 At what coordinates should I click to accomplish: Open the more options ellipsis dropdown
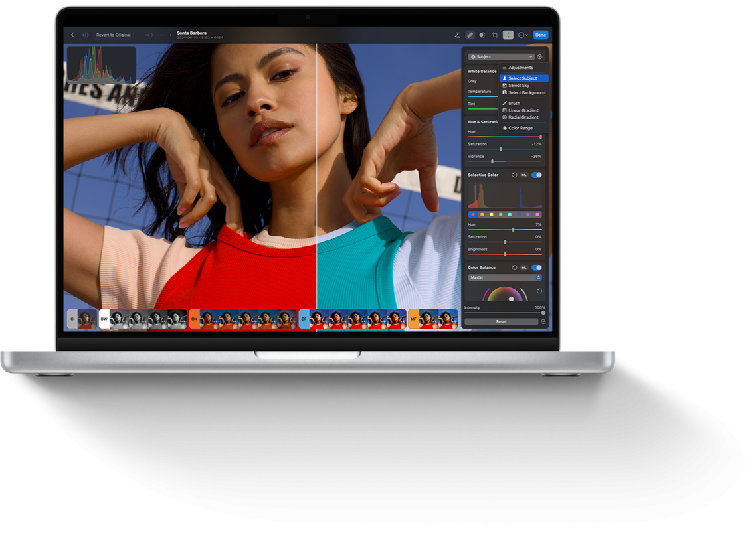(x=523, y=35)
